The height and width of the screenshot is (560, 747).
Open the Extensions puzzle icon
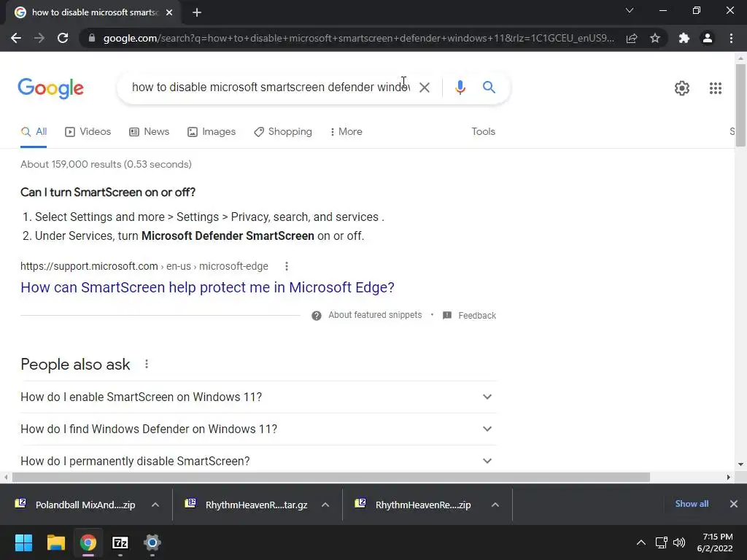684,38
